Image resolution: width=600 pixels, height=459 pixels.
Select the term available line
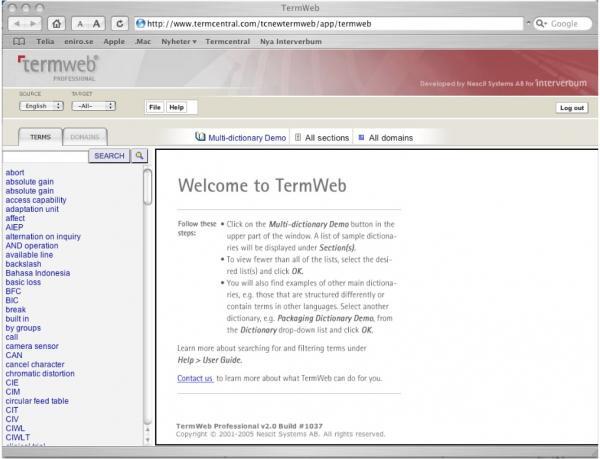click(29, 255)
